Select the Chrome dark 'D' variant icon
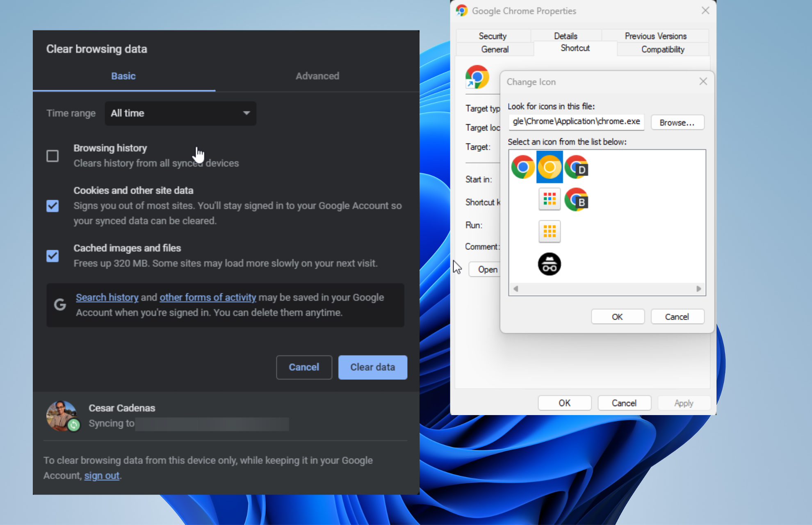The image size is (812, 525). click(578, 167)
